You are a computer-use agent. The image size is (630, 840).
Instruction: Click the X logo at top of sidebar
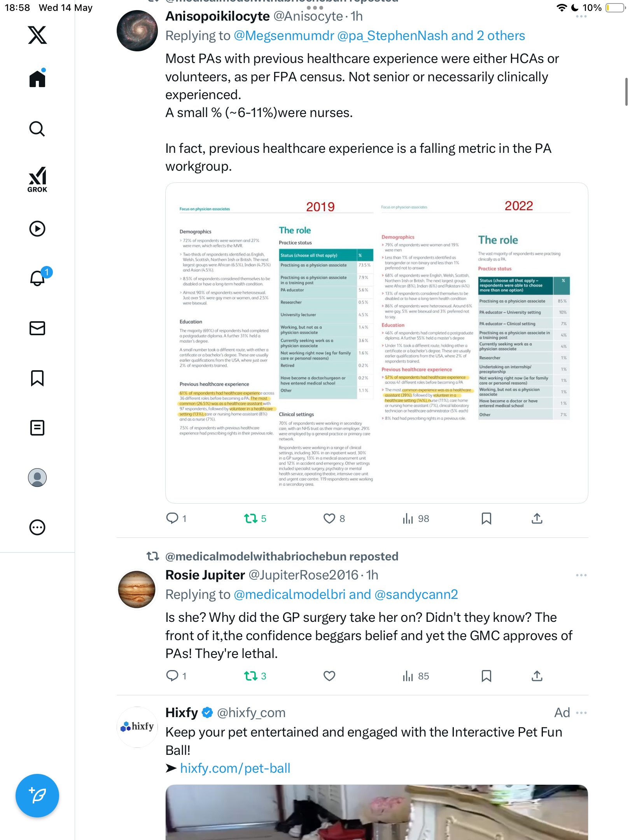tap(37, 35)
